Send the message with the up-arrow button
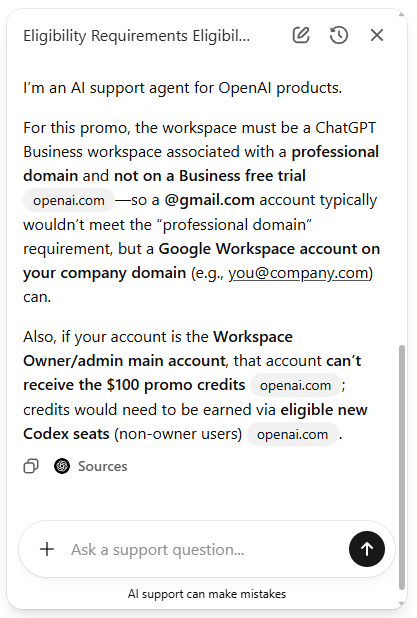The height and width of the screenshot is (618, 417). (x=367, y=549)
